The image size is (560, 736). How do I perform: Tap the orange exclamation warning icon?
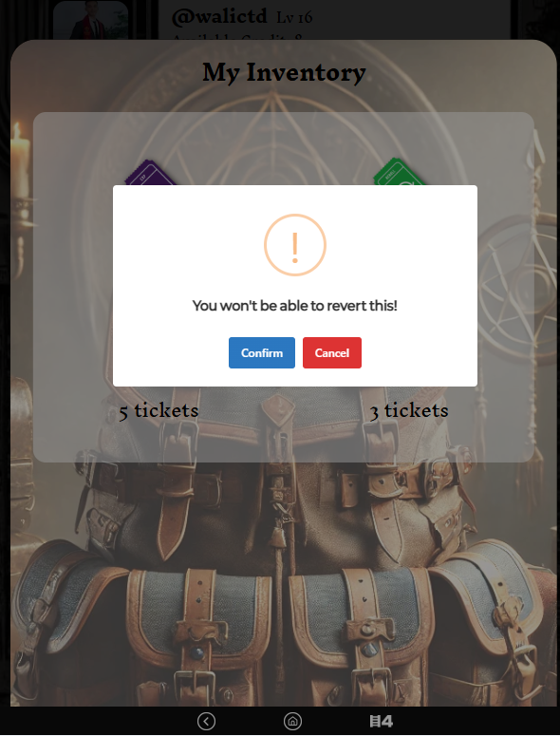pyautogui.click(x=295, y=245)
